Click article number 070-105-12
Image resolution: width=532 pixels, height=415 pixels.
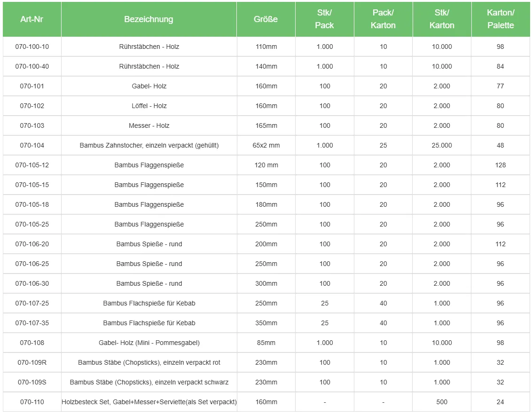[x=32, y=165]
